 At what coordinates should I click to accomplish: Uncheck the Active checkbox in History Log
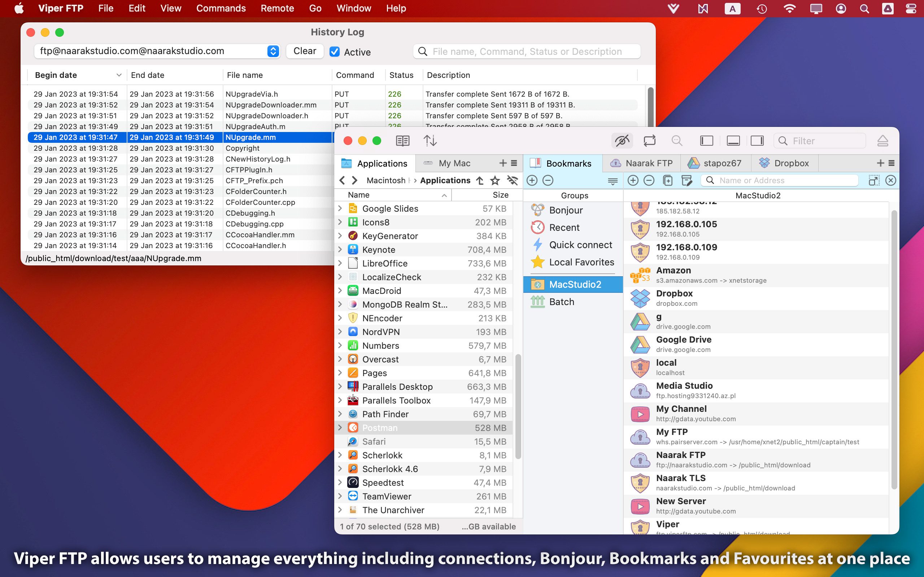335,52
